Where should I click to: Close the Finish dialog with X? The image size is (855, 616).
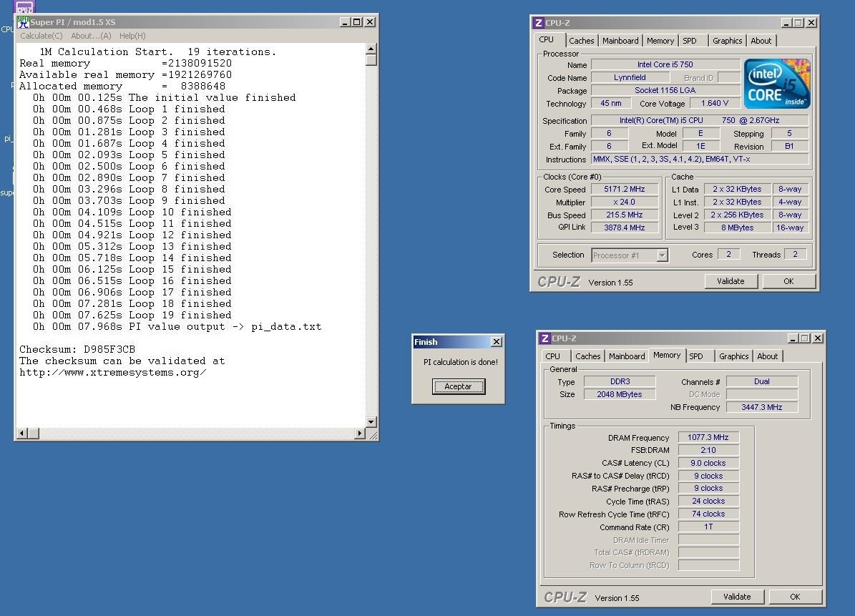(x=497, y=342)
